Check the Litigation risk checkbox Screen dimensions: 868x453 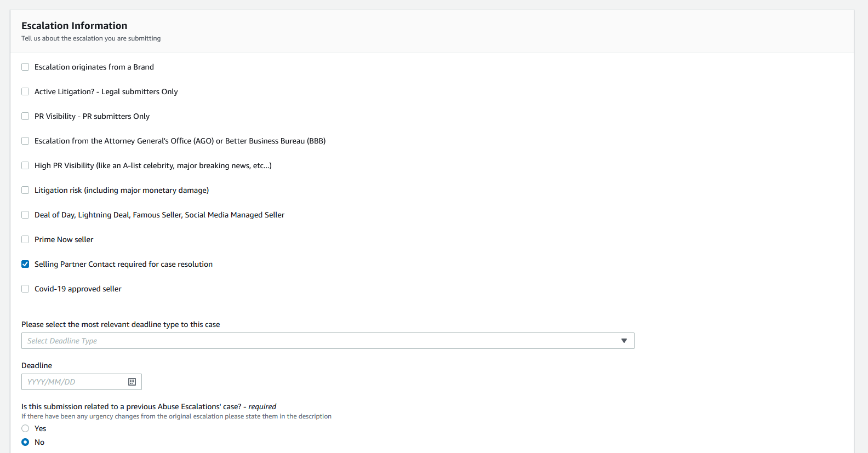pos(25,190)
